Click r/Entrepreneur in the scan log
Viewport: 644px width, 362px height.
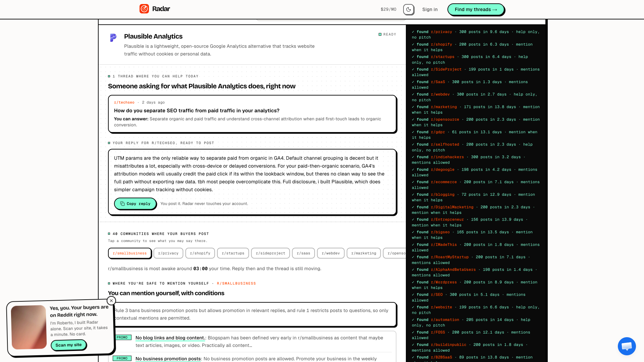[x=447, y=220]
